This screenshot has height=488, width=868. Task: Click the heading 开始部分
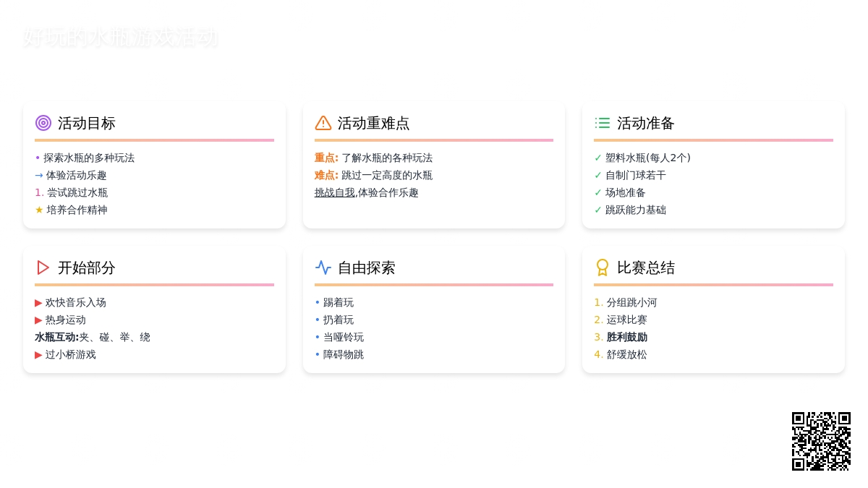pos(87,267)
